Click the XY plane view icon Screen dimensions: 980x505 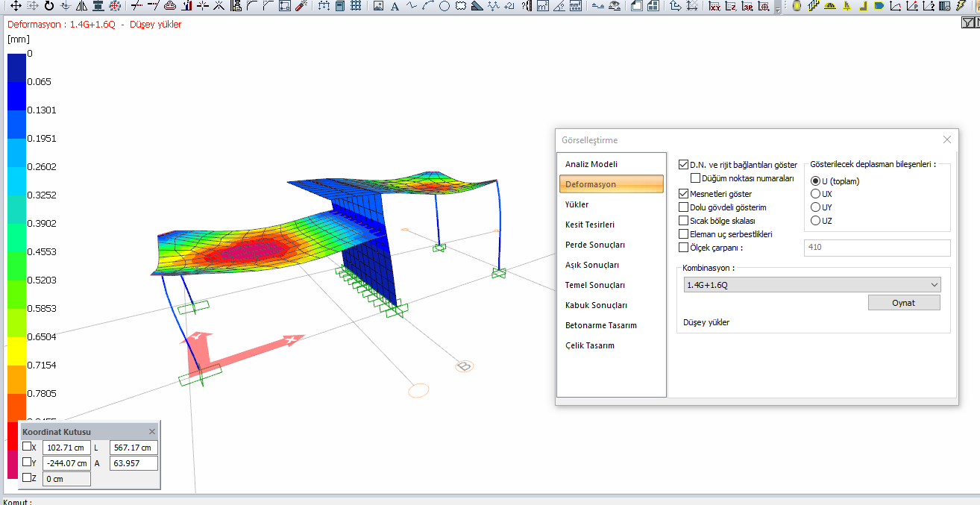coord(714,7)
